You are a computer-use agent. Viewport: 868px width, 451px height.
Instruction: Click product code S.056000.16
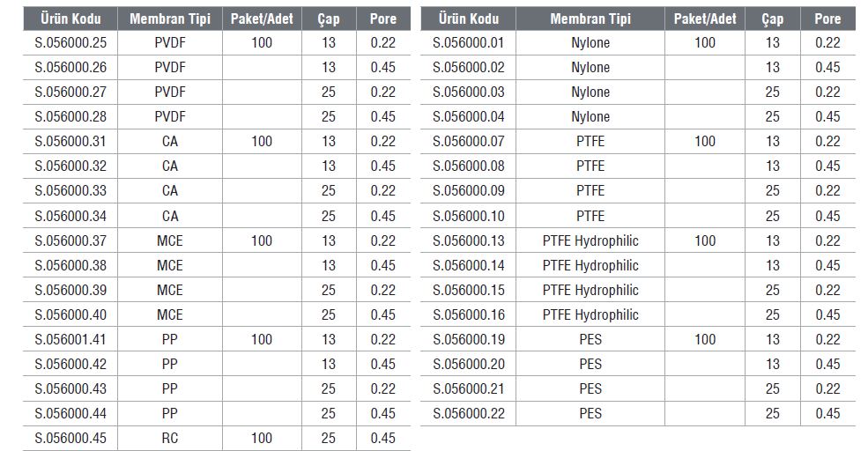(468, 314)
